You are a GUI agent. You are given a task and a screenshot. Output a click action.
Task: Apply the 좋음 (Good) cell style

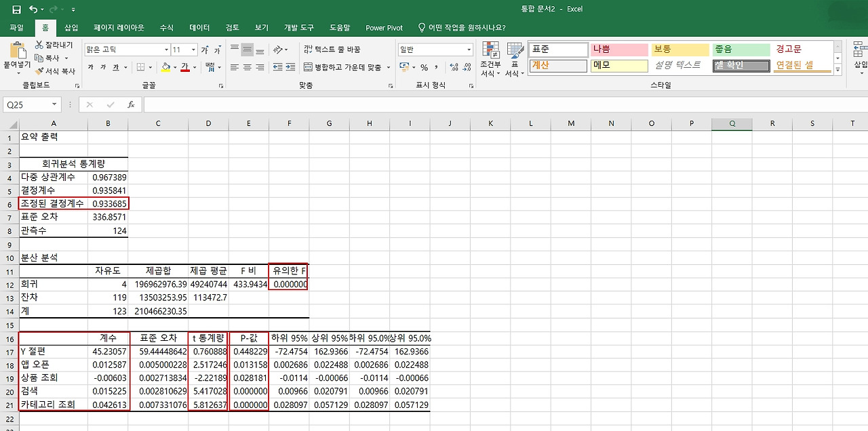tap(741, 49)
